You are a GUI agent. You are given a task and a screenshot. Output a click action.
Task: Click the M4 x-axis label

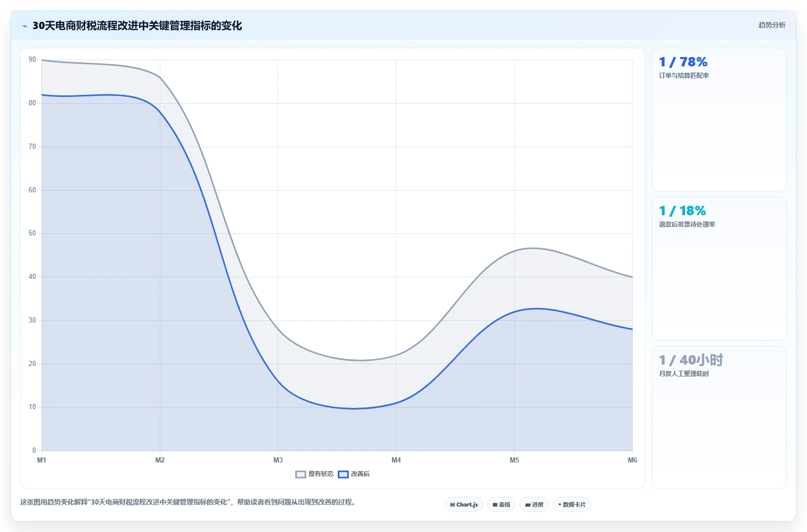[x=396, y=460]
